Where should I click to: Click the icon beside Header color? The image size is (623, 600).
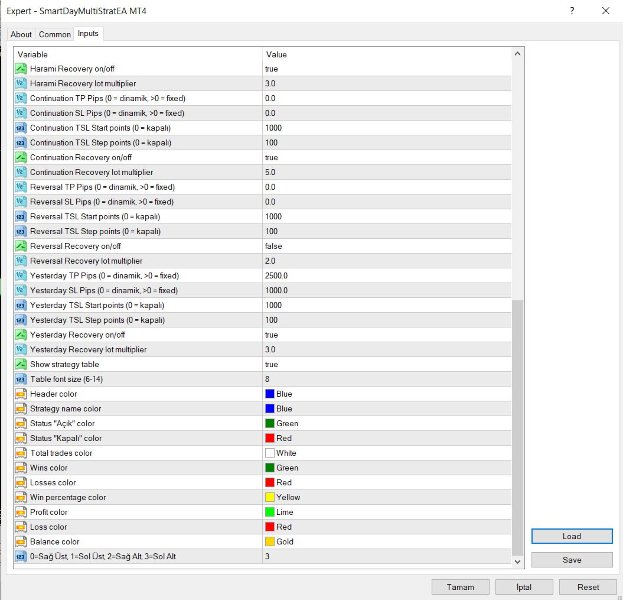pos(21,394)
